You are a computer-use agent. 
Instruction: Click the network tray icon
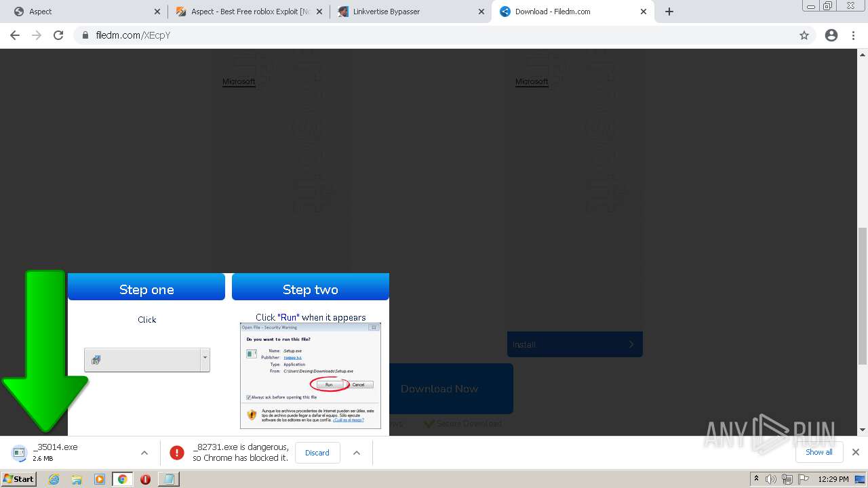click(x=787, y=479)
